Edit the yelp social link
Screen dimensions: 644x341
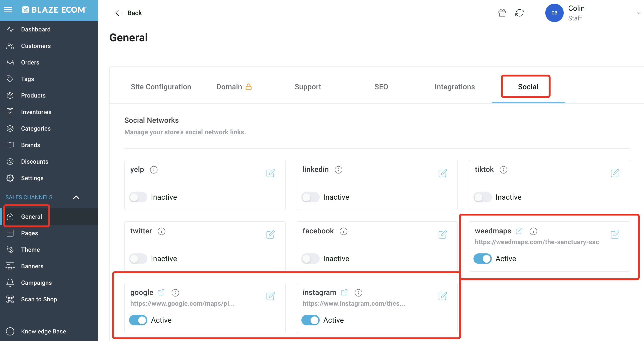(270, 173)
